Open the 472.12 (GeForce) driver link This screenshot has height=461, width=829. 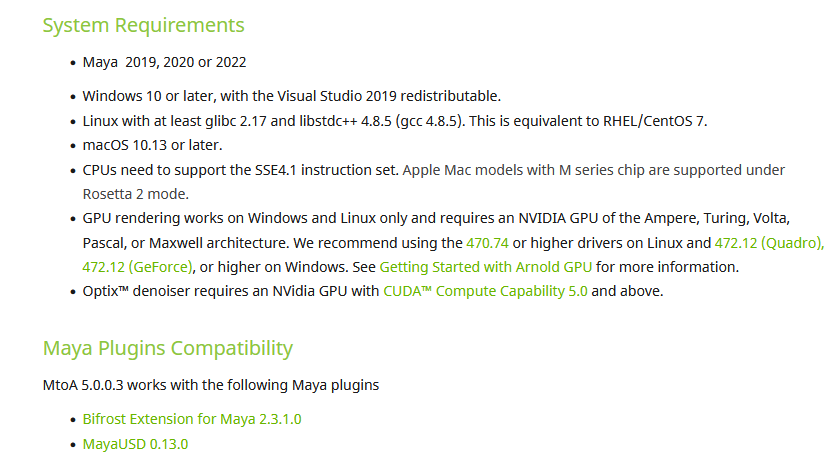[x=137, y=267]
